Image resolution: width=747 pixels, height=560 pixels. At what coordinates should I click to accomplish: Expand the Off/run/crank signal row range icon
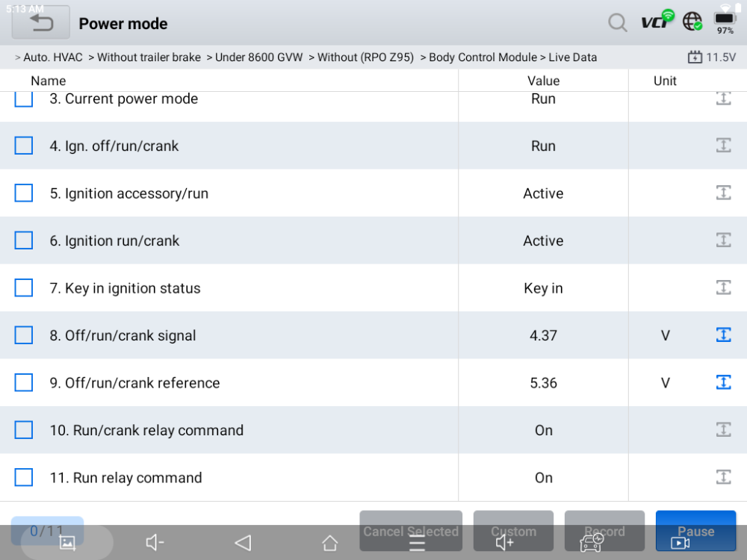[723, 335]
